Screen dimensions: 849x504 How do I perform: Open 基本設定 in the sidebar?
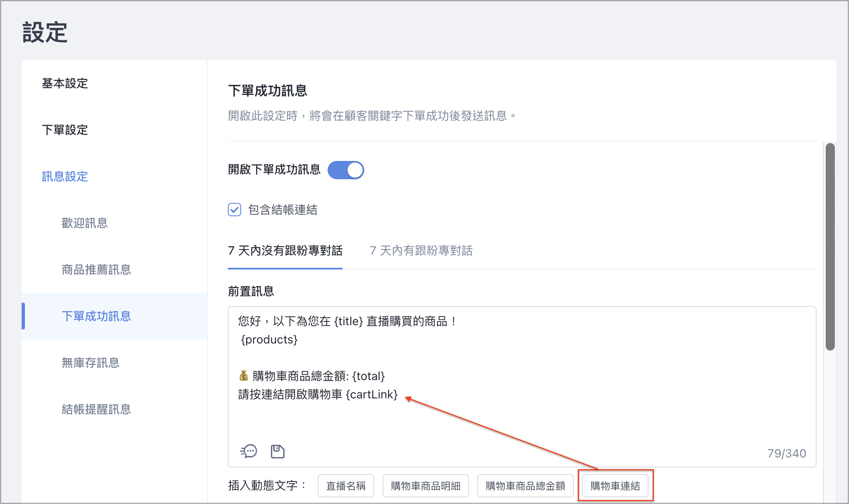click(65, 84)
